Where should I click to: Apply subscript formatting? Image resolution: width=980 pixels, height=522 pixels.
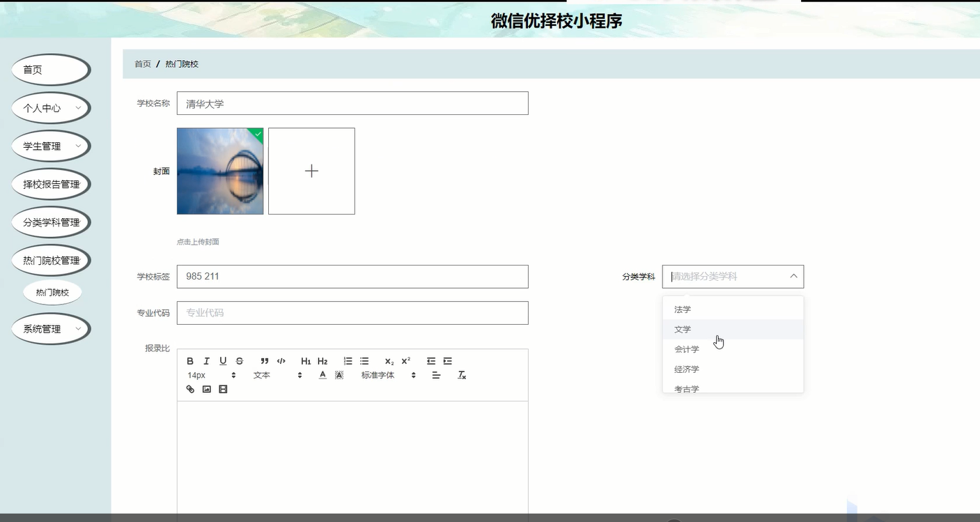click(389, 361)
